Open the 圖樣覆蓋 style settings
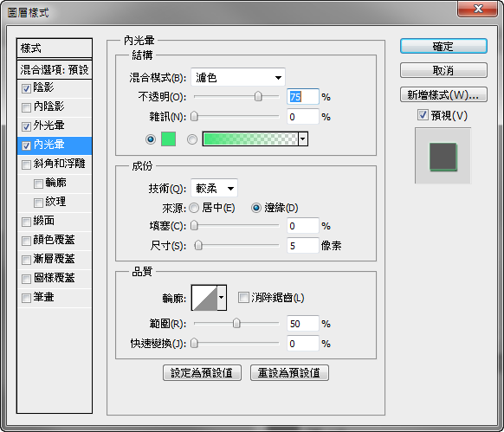The height and width of the screenshot is (432, 504). pos(54,278)
